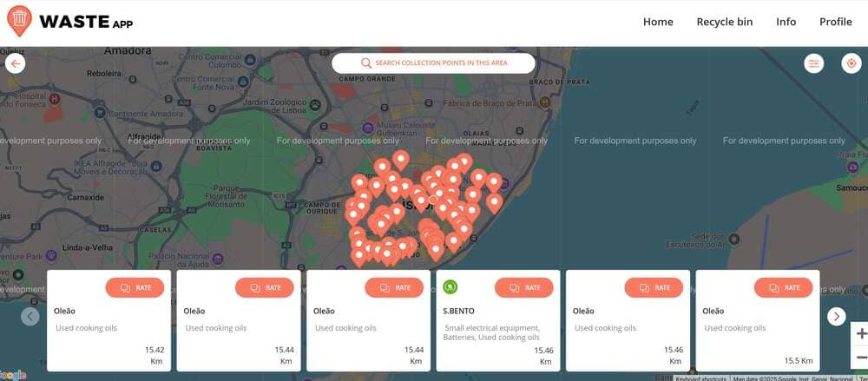
Task: Click the topmost map pin marker
Action: (400, 160)
